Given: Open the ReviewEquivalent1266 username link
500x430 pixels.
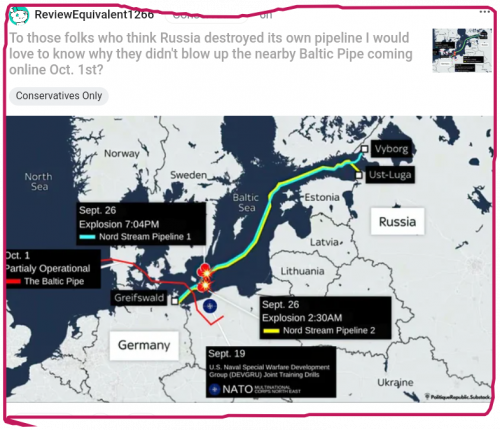Looking at the screenshot, I should click(x=94, y=14).
